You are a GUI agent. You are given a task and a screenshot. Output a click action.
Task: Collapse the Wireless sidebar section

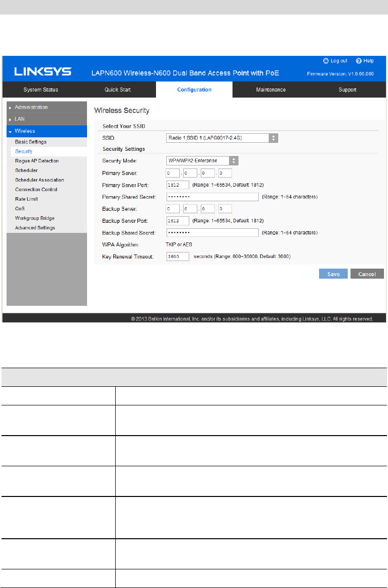pos(47,131)
